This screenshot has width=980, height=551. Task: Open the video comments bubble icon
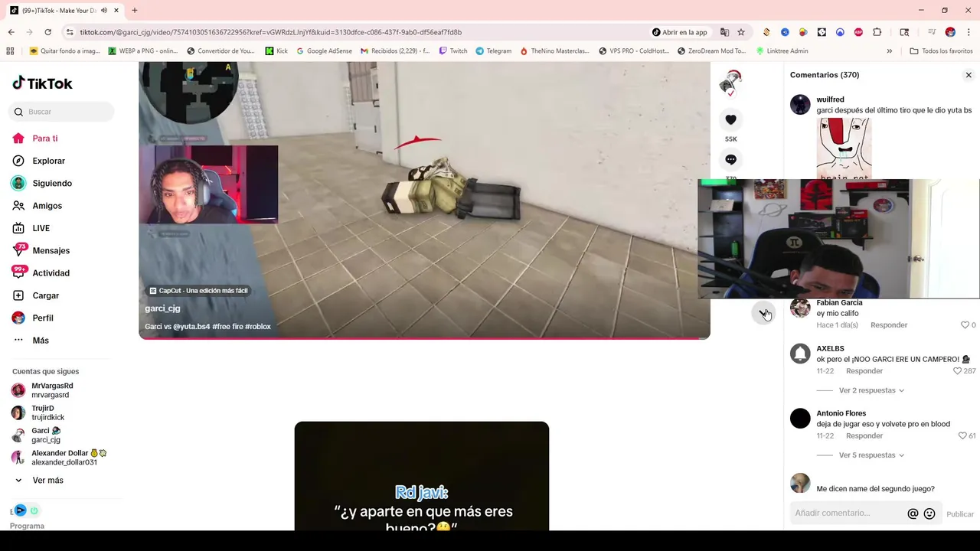click(730, 160)
